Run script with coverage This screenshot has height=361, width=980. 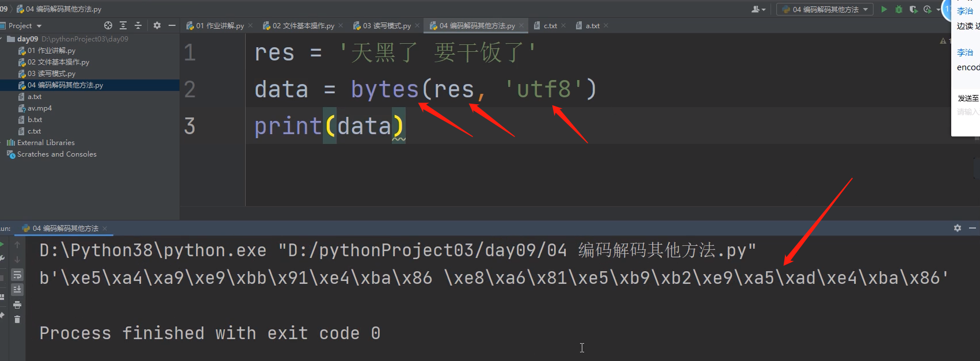point(913,9)
